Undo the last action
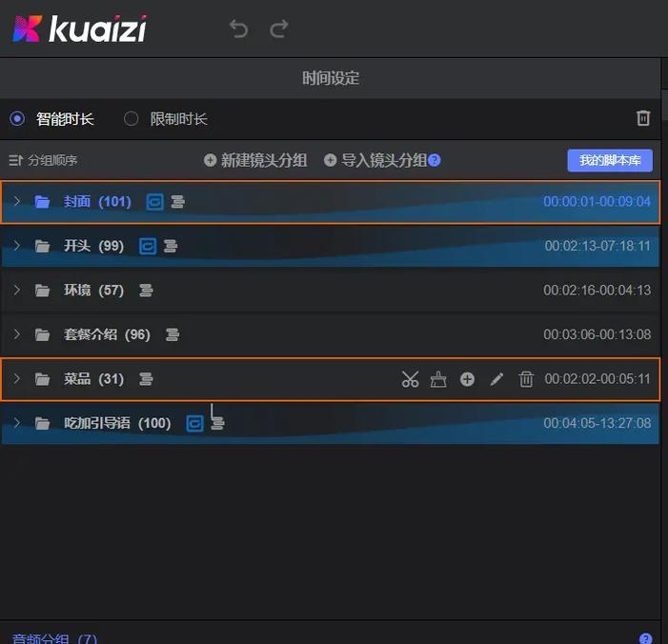This screenshot has height=644, width=668. [x=238, y=29]
